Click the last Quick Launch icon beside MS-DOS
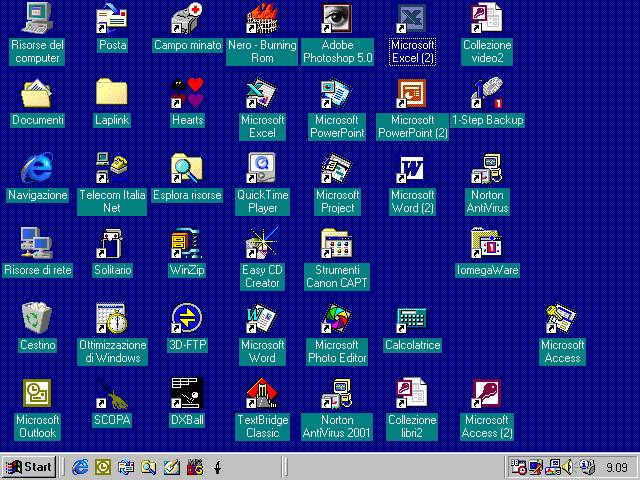Screen dimensions: 640x480 tap(218, 467)
